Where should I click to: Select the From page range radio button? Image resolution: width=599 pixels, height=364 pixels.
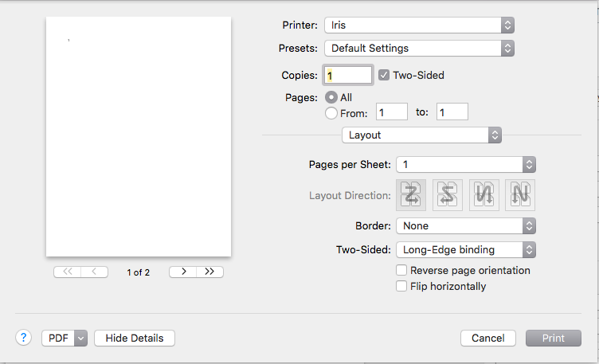(331, 113)
